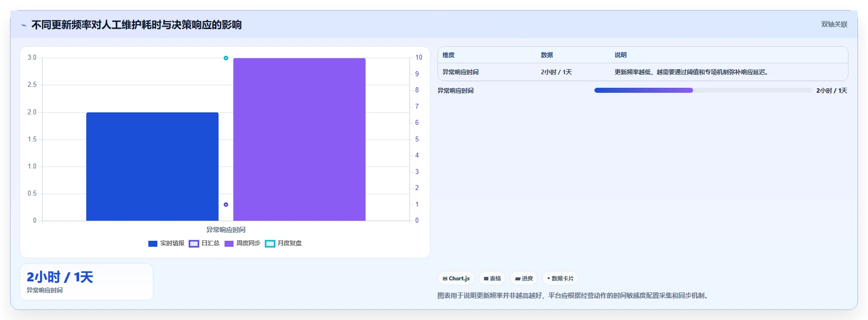Click the 3.0 tick on the left axis
The height and width of the screenshot is (320, 868).
pos(32,58)
